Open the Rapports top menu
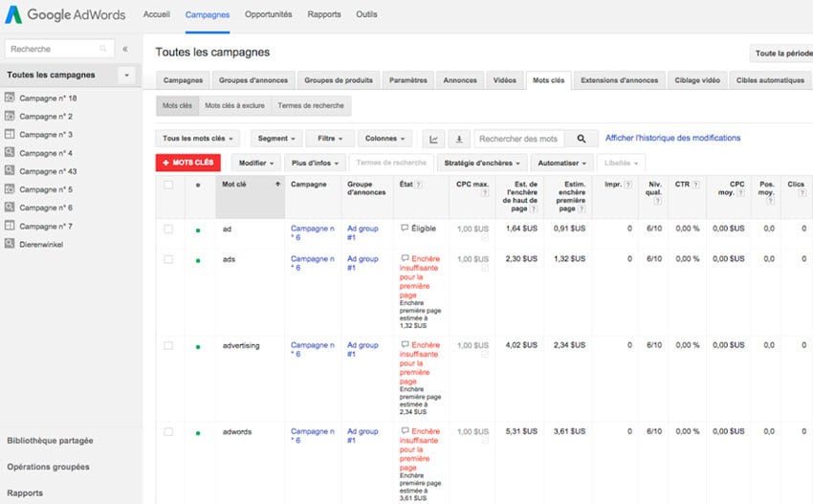The height and width of the screenshot is (504, 813). (324, 14)
